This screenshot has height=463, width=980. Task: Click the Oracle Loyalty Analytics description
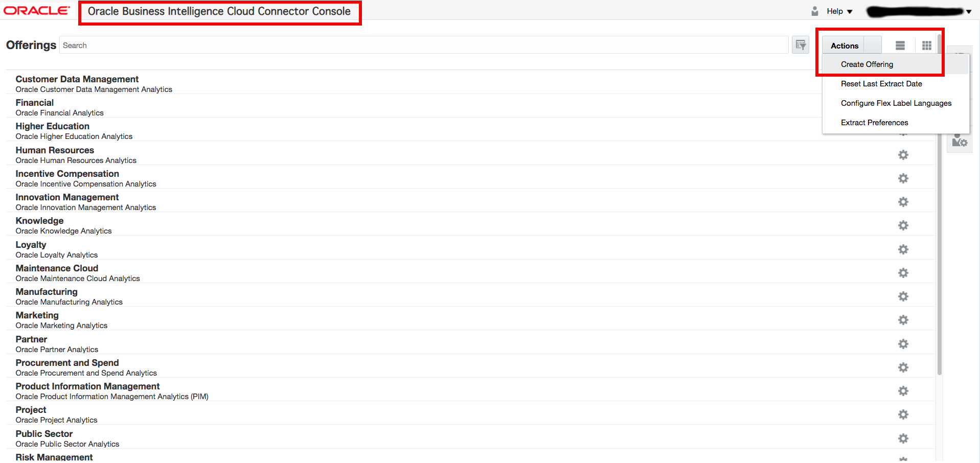tap(57, 255)
